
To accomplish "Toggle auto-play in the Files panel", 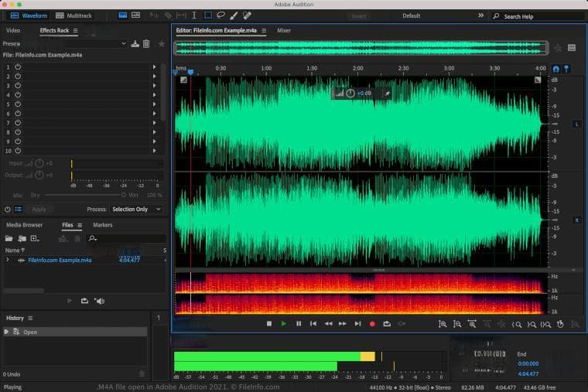I will [99, 301].
